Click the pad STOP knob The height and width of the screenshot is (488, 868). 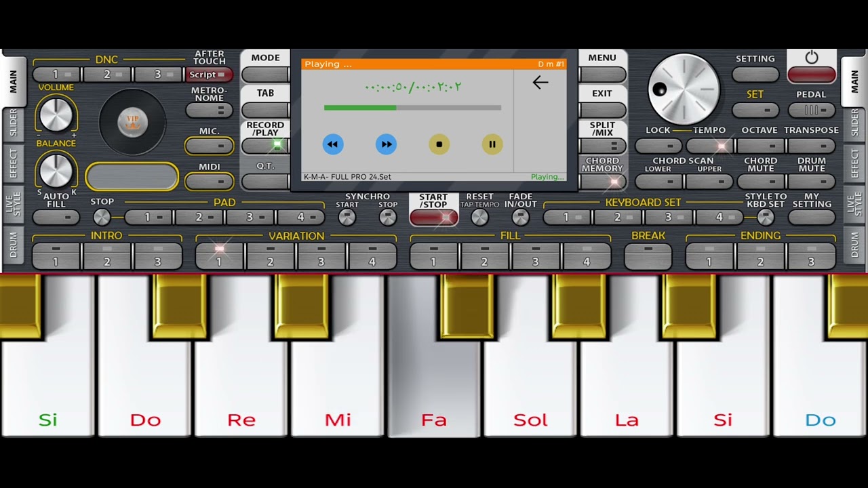102,217
